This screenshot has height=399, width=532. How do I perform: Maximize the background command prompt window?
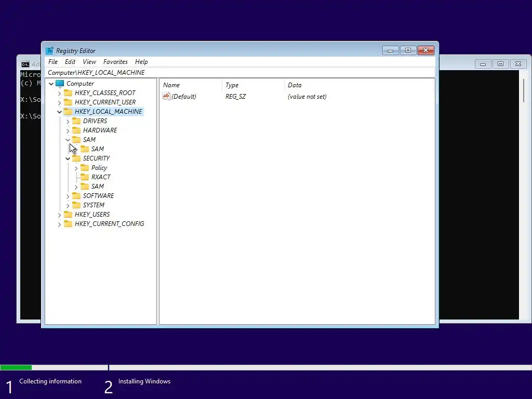[500, 64]
